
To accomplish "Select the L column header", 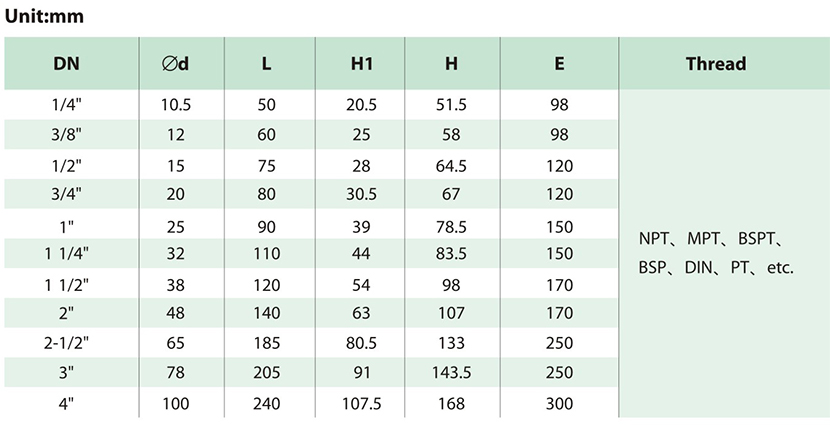I will [x=266, y=63].
